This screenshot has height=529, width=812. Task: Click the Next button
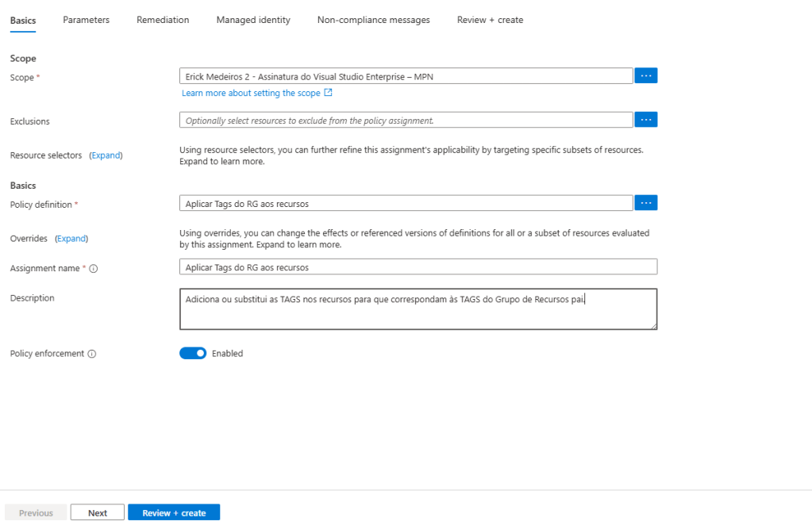pyautogui.click(x=98, y=513)
